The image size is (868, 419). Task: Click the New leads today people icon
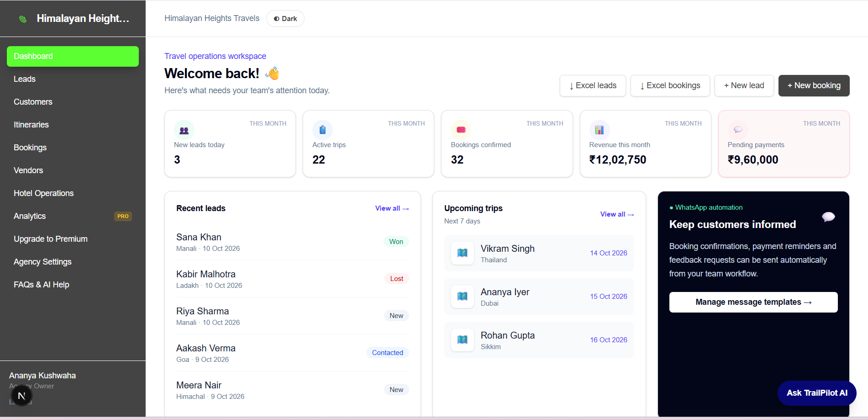[x=184, y=130]
